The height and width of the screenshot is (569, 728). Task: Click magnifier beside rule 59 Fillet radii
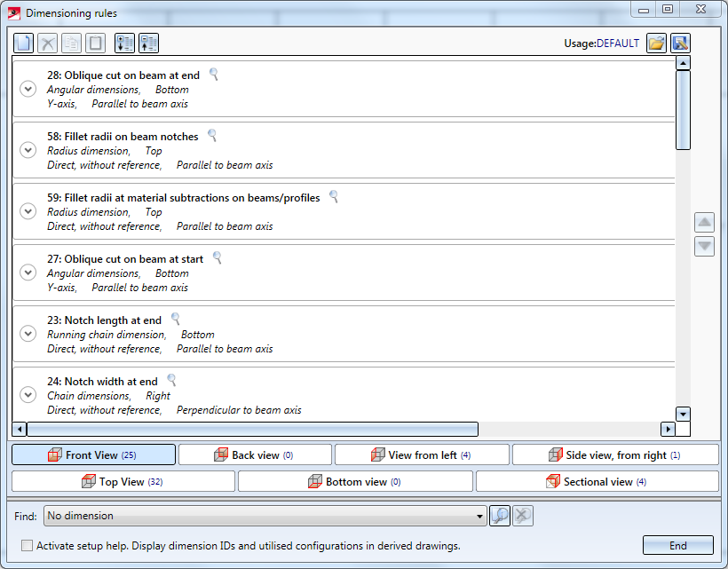(333, 197)
